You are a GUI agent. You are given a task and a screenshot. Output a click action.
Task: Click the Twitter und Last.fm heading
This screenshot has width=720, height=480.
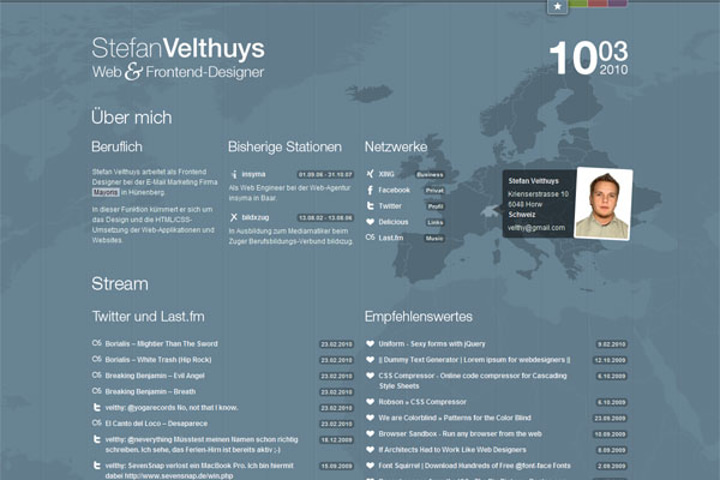point(148,316)
